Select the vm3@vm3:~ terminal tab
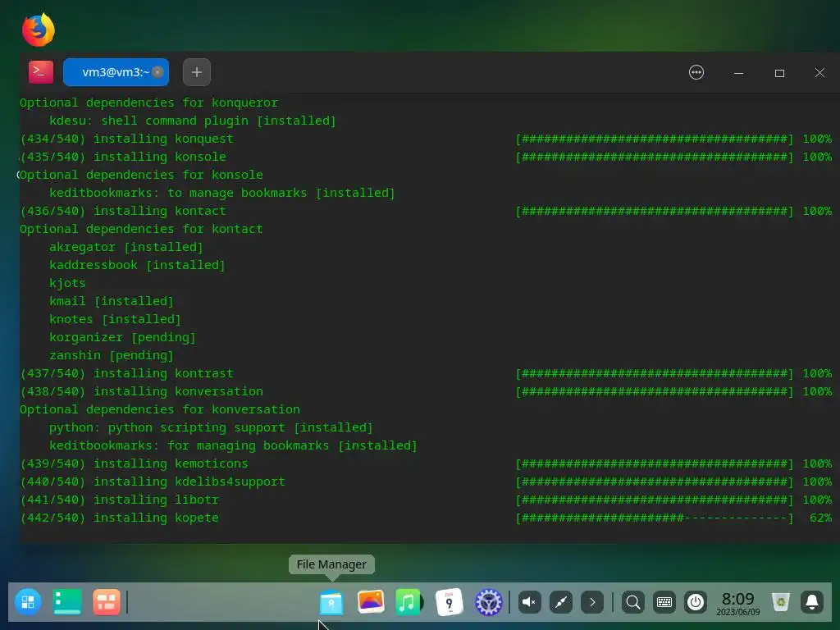The width and height of the screenshot is (840, 630). 116,72
